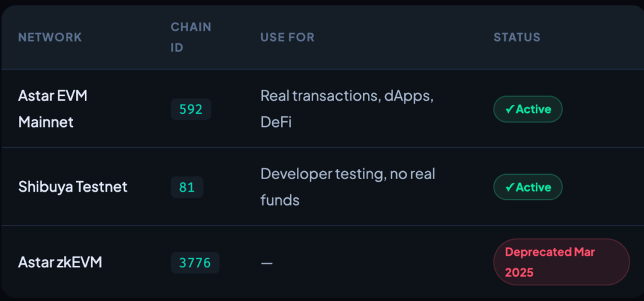
Task: Click the STATUS column header
Action: point(516,37)
